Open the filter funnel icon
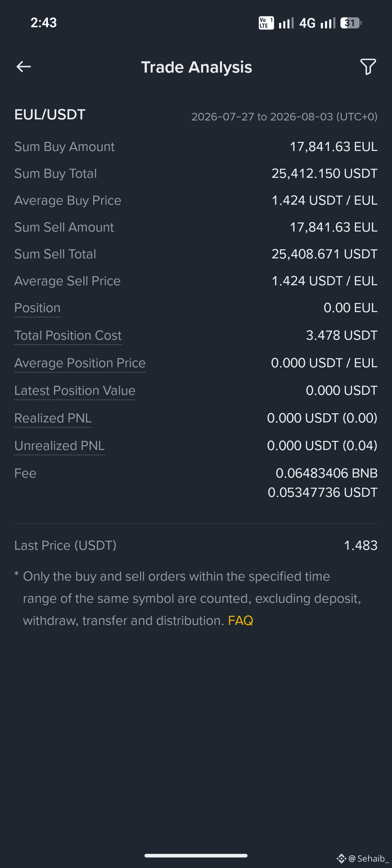 pyautogui.click(x=368, y=67)
